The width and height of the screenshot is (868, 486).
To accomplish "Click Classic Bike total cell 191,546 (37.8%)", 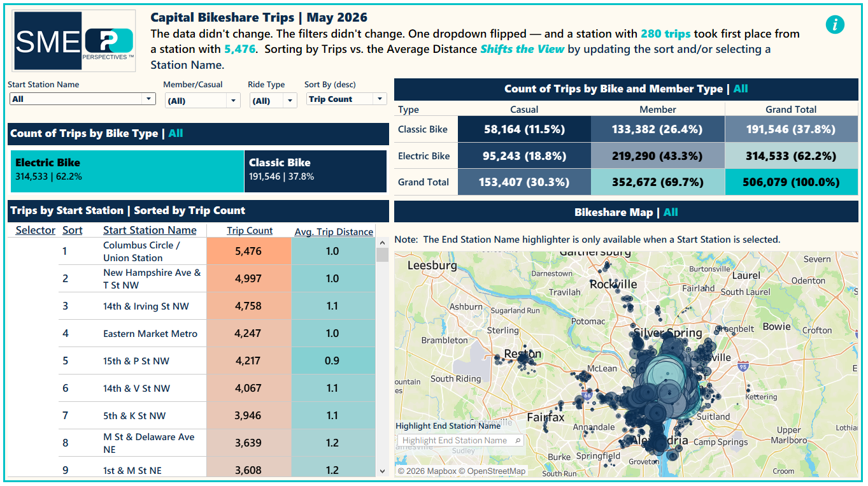I will tap(792, 129).
